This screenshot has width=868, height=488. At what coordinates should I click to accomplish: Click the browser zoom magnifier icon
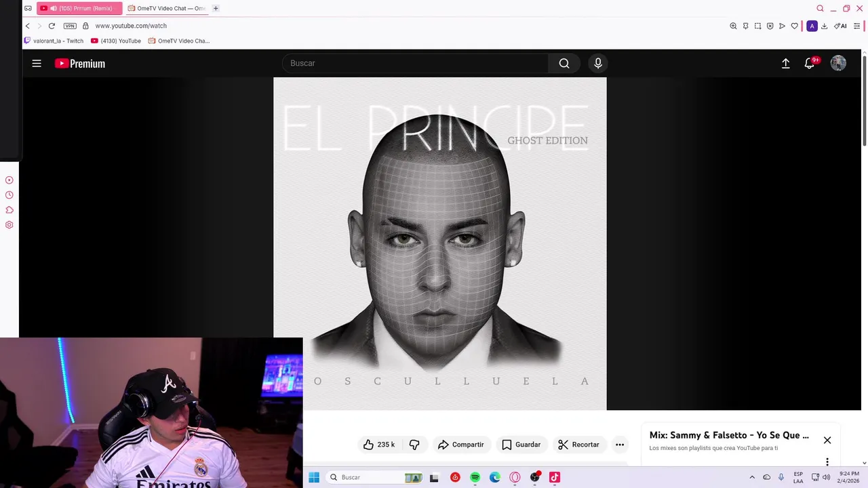(733, 26)
